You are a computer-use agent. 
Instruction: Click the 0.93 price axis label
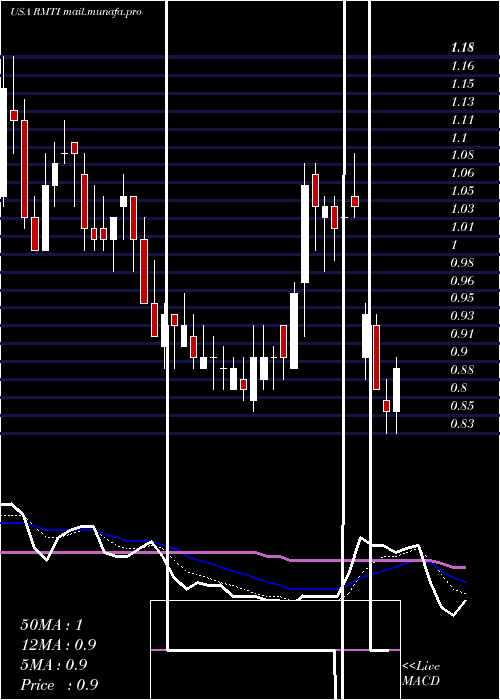[462, 316]
